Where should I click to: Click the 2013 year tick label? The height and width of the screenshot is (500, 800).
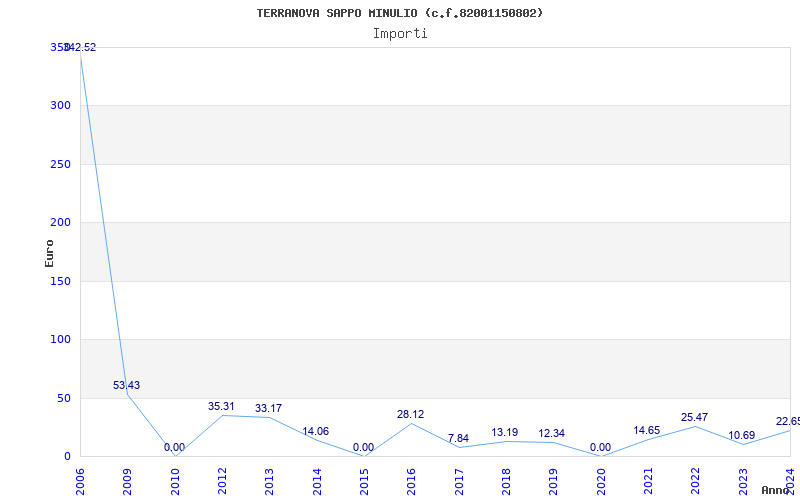(269, 482)
